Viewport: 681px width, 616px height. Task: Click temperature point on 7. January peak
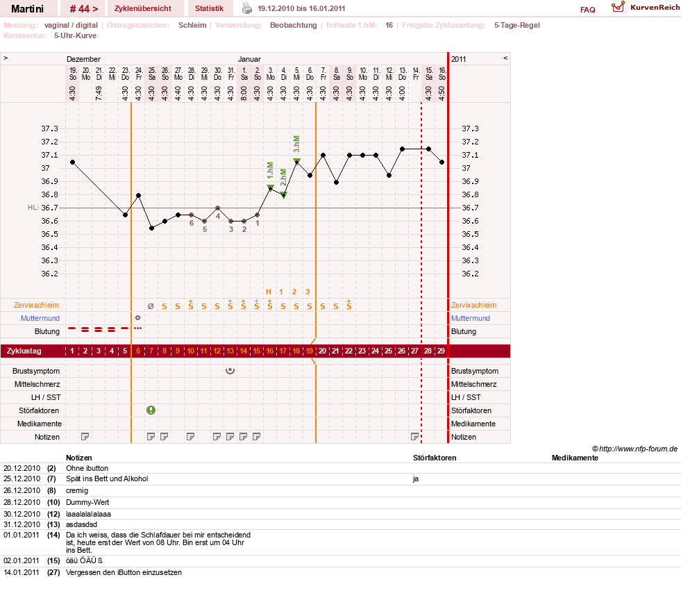click(x=323, y=155)
